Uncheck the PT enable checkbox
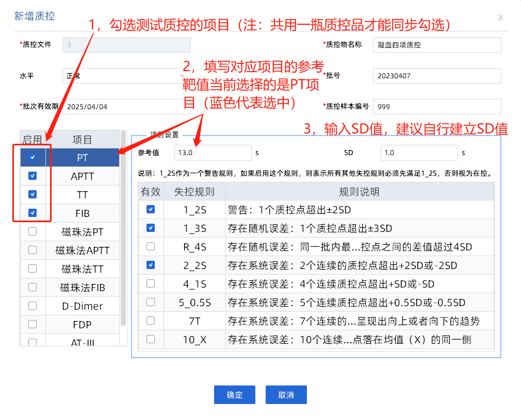This screenshot has width=521, height=420. [32, 157]
